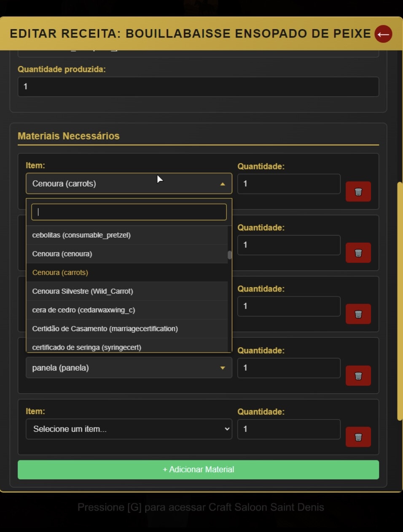This screenshot has height=532, width=403.
Task: Click the modal's vertical gold scrollbar
Action: [x=400, y=301]
